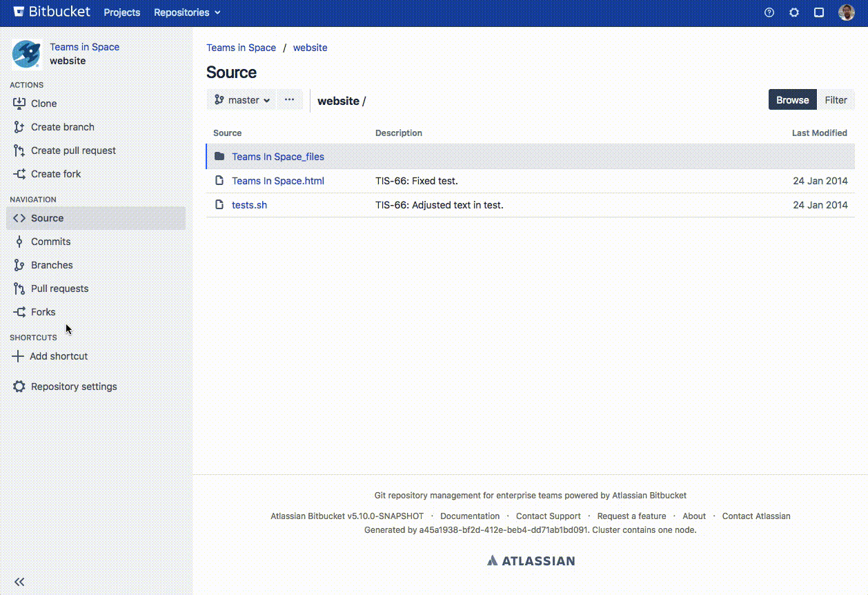Open the Source navigation item
868x595 pixels.
coord(48,218)
